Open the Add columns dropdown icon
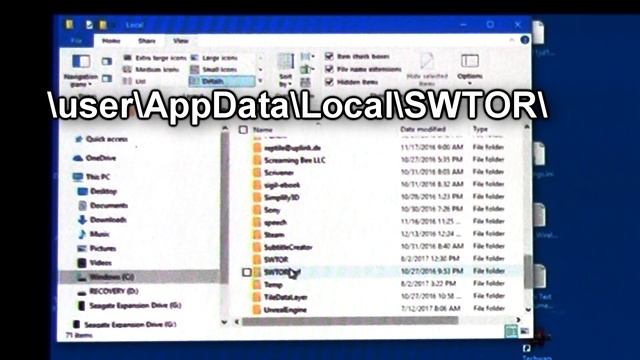Image resolution: width=640 pixels, height=360 pixels. [307, 69]
